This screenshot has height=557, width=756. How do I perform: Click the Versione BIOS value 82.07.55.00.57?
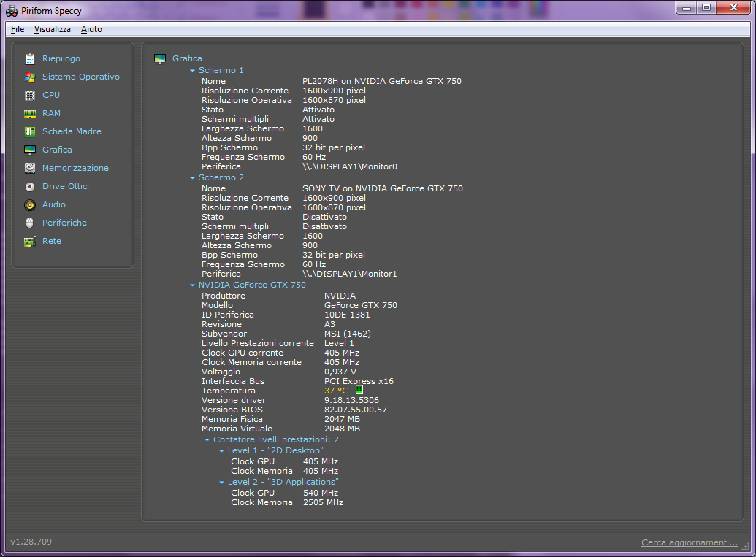click(x=355, y=410)
